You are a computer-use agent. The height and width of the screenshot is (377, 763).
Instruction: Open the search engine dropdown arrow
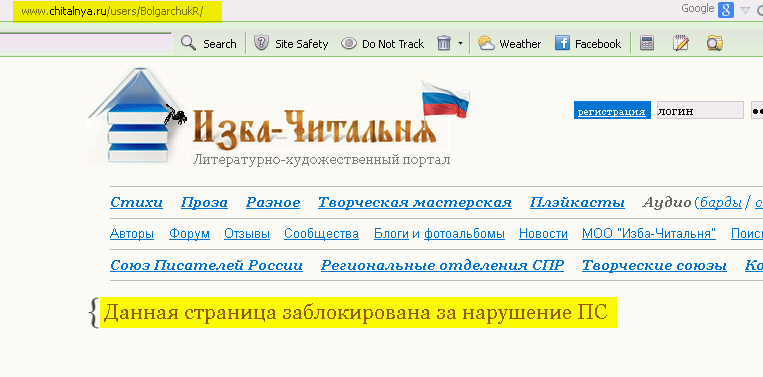[x=745, y=10]
